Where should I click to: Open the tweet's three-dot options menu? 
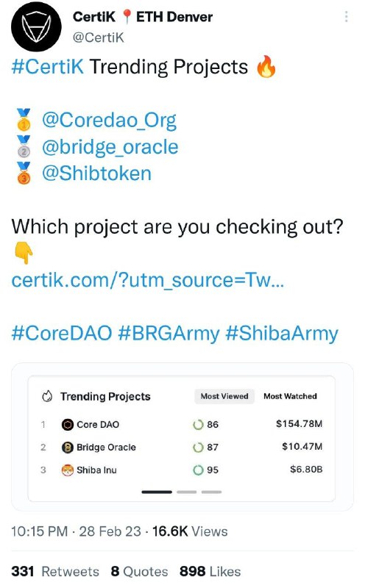click(x=346, y=16)
